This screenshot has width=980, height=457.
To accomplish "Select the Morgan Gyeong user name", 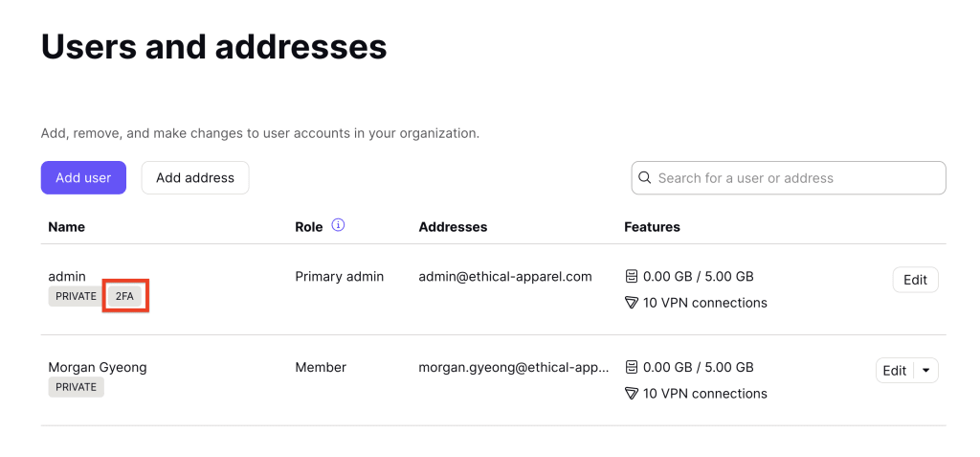I will (98, 368).
